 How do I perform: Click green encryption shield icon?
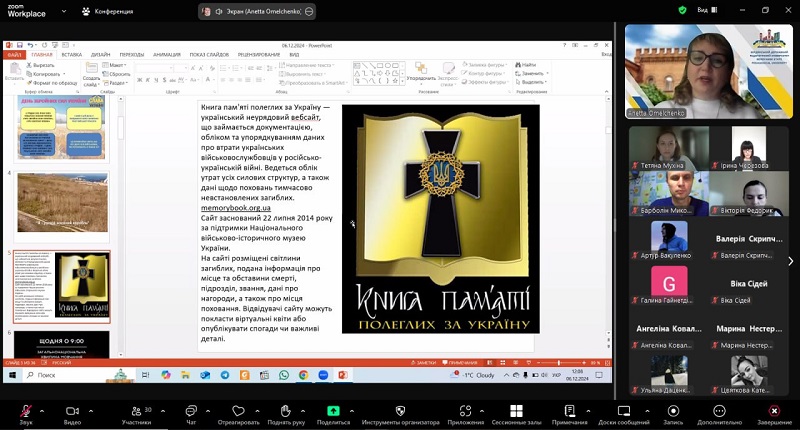682,10
